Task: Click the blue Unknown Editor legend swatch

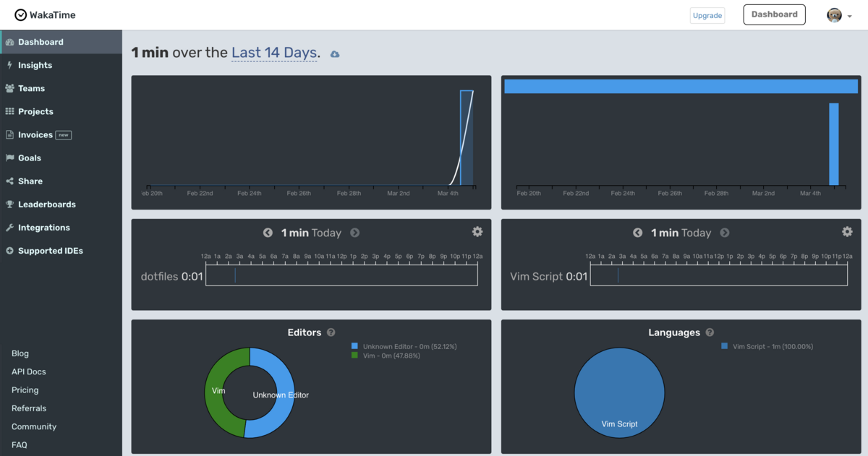Action: click(354, 346)
